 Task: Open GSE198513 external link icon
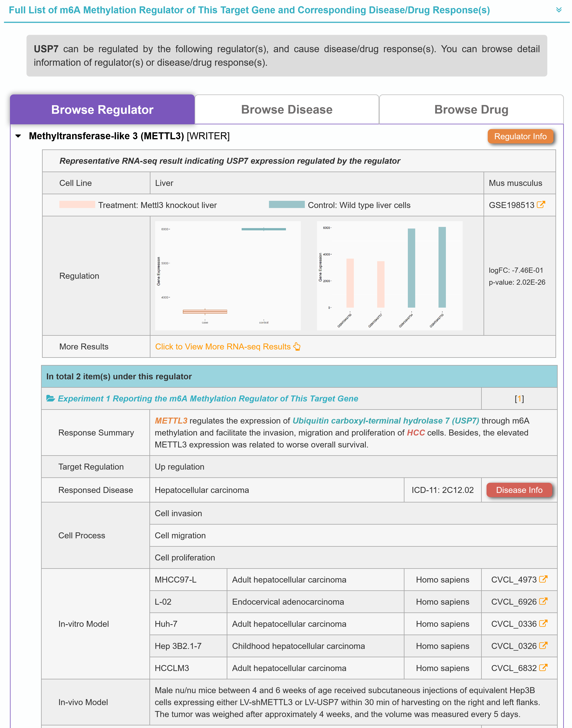pos(541,205)
